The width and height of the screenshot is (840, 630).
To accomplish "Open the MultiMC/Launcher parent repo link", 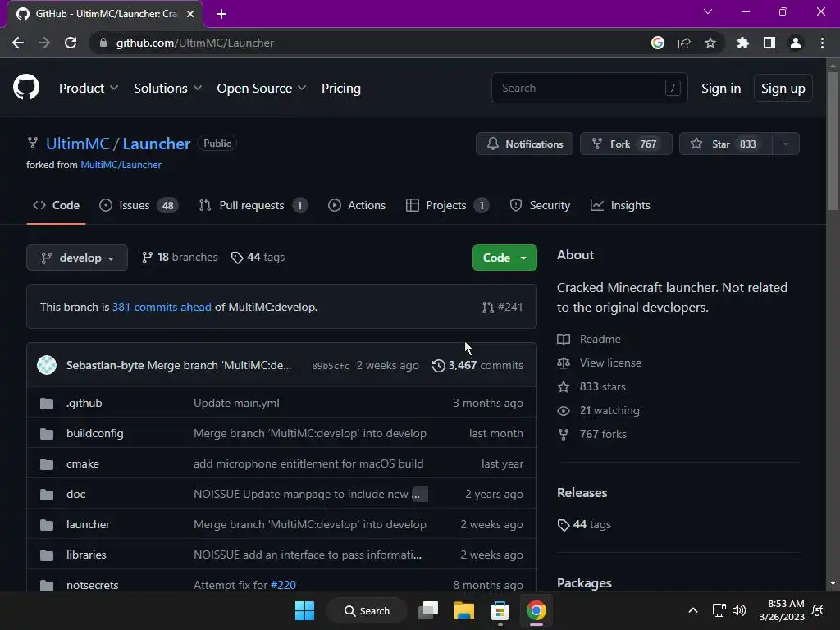I will coord(121,164).
